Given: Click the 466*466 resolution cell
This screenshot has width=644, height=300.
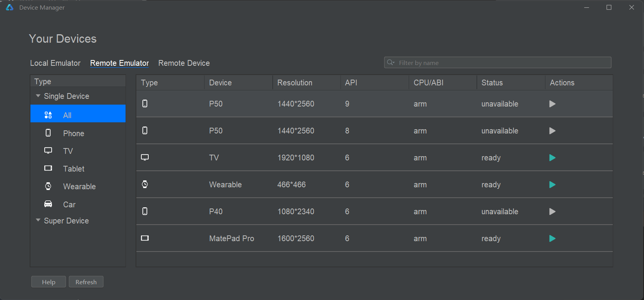Looking at the screenshot, I should (292, 185).
